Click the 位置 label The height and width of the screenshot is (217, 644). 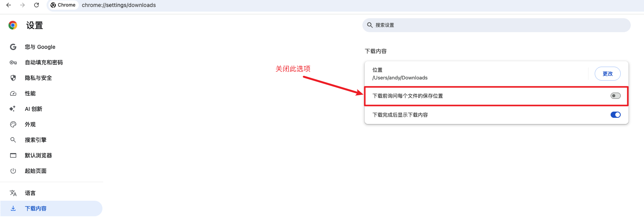pos(377,70)
